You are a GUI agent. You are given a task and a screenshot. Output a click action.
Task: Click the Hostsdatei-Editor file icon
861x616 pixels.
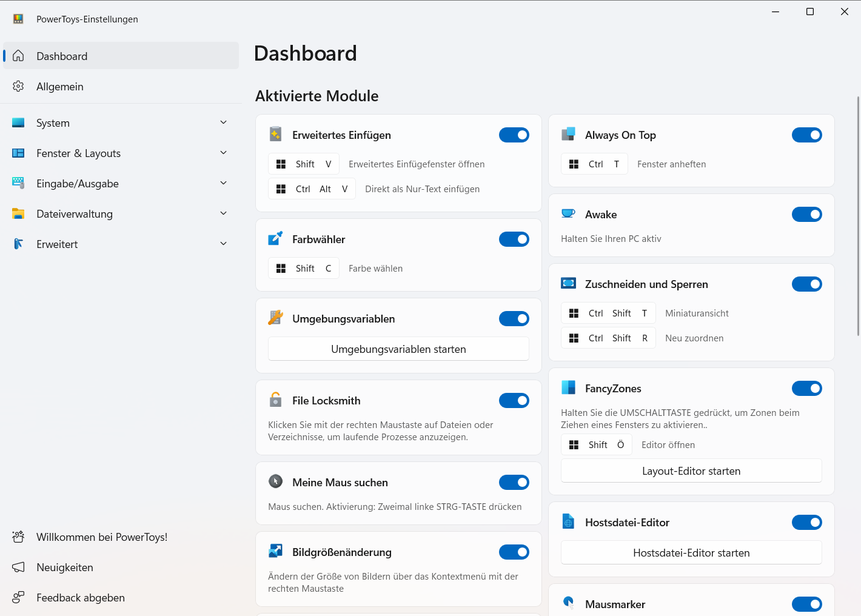568,522
